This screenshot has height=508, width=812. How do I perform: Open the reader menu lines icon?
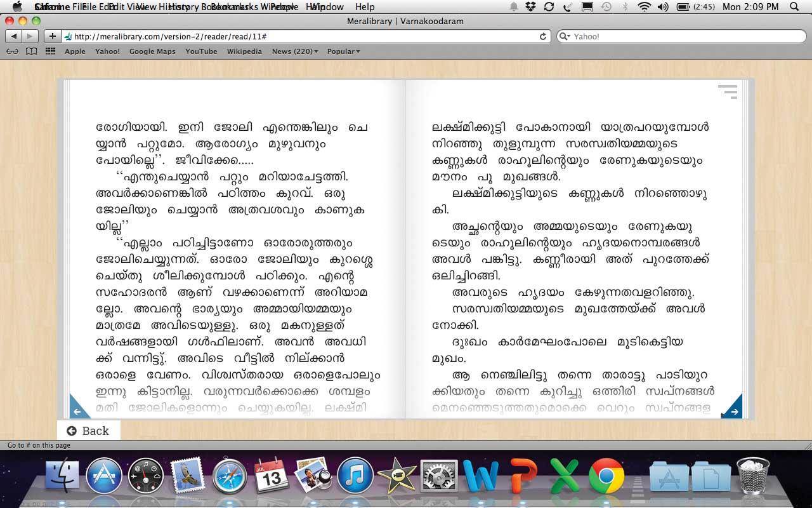728,91
